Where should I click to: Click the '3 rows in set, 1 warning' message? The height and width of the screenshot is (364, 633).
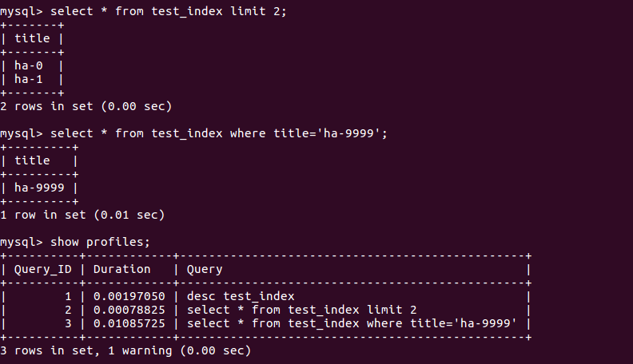tap(125, 350)
